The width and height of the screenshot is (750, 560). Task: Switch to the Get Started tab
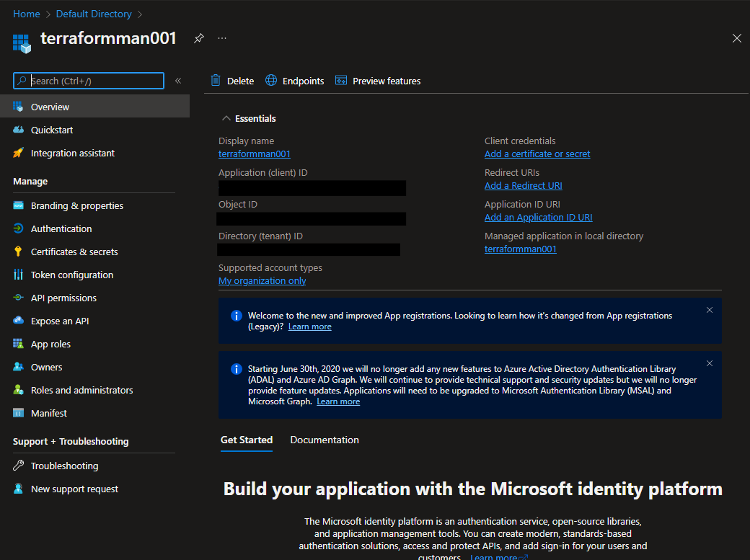tap(247, 440)
